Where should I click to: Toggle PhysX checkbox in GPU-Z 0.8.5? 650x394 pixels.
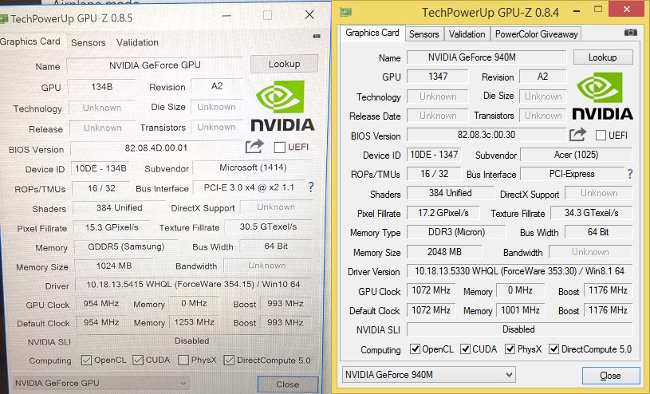pos(183,360)
